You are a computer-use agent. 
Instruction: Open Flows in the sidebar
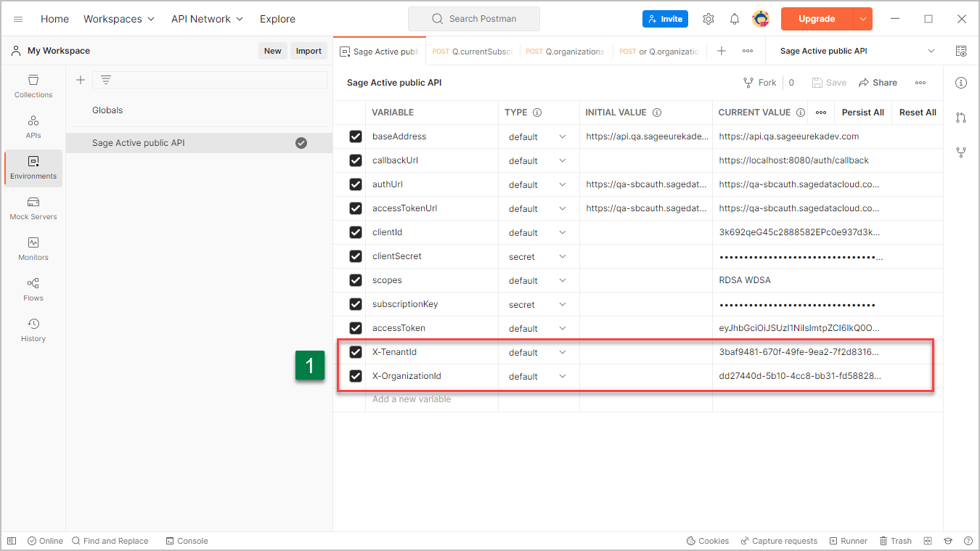(x=33, y=290)
